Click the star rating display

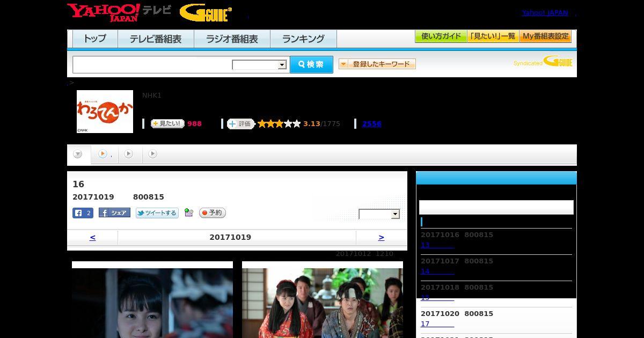click(279, 124)
